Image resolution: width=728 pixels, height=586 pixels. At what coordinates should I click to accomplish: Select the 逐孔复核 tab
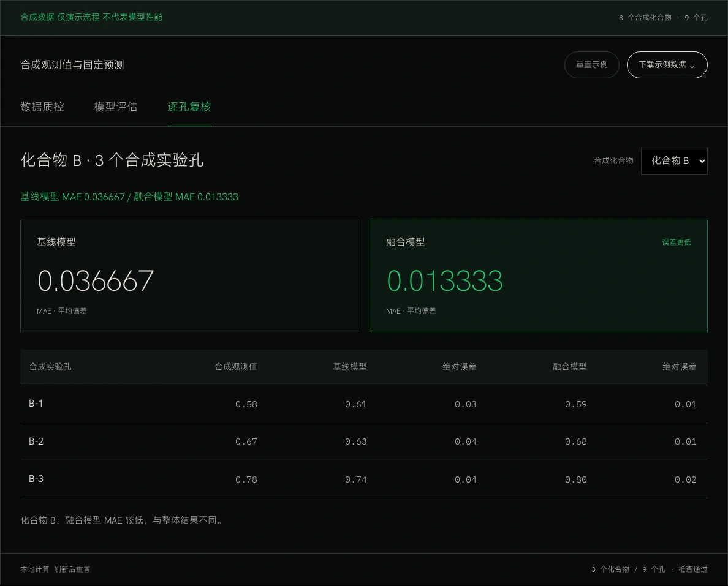[189, 107]
